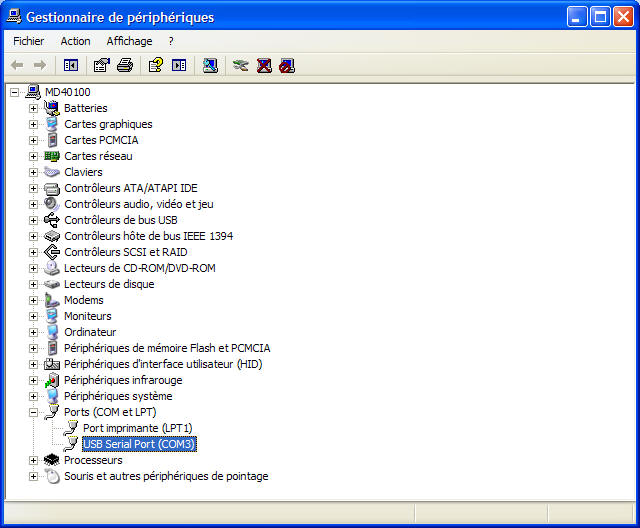The height and width of the screenshot is (528, 640).
Task: Select Périphériques d'interface utilisateur (HID)
Action: point(163,364)
